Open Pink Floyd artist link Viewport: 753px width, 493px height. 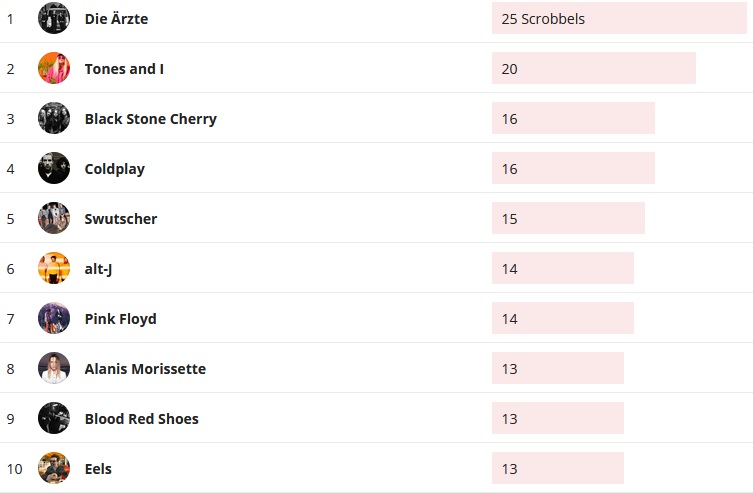[x=120, y=319]
